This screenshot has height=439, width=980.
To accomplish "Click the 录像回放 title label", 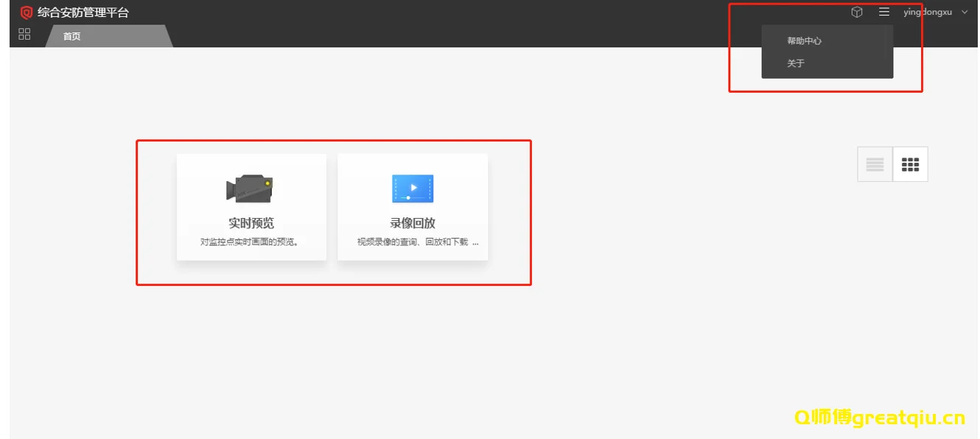I will click(x=413, y=225).
